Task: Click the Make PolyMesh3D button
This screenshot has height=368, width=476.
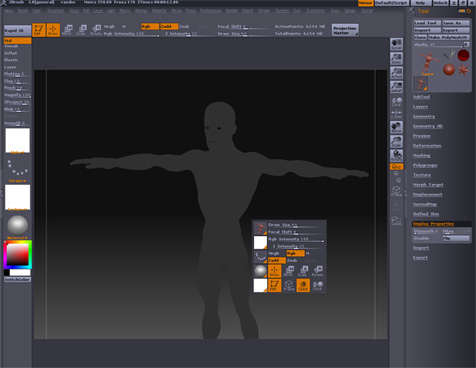Action: point(449,37)
